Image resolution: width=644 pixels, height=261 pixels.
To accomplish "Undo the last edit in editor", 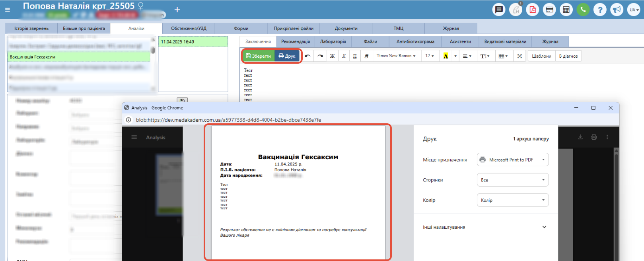I will tap(307, 56).
